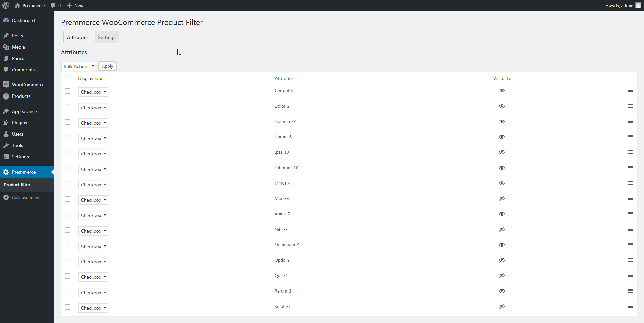
Task: Click the admin user avatar
Action: point(638,5)
